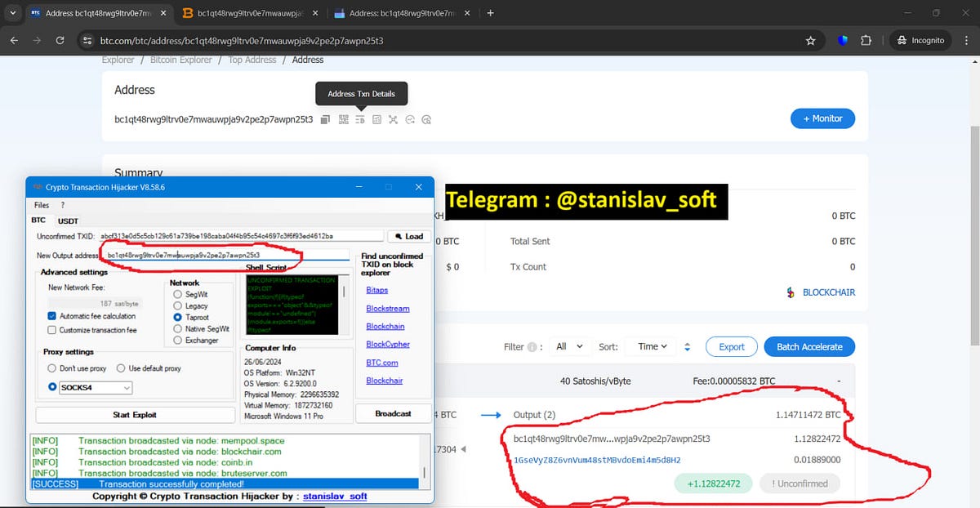Open the Sort by Time dropdown
Screen dimensions: 980x508
coord(652,346)
